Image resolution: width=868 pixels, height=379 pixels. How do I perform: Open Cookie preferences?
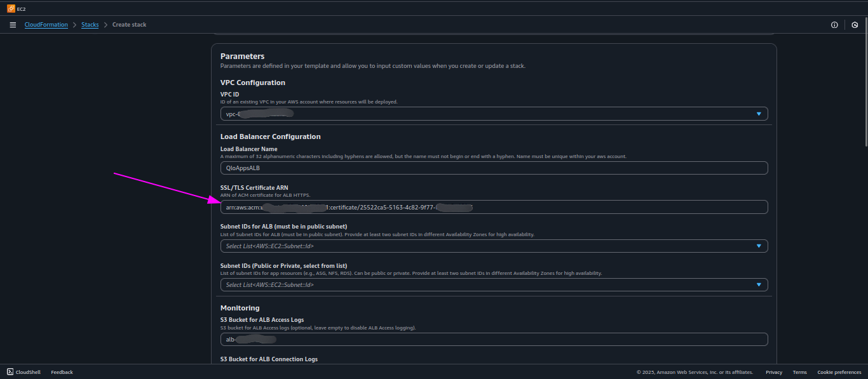839,372
